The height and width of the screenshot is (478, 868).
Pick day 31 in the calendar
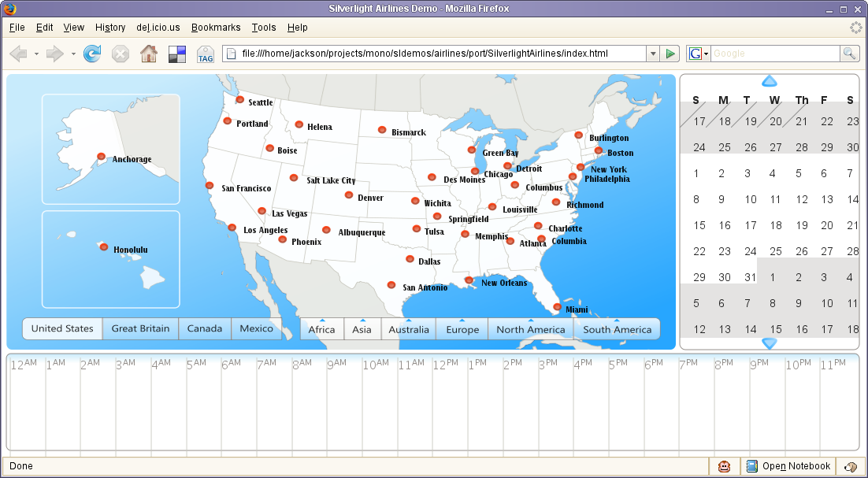tap(751, 277)
